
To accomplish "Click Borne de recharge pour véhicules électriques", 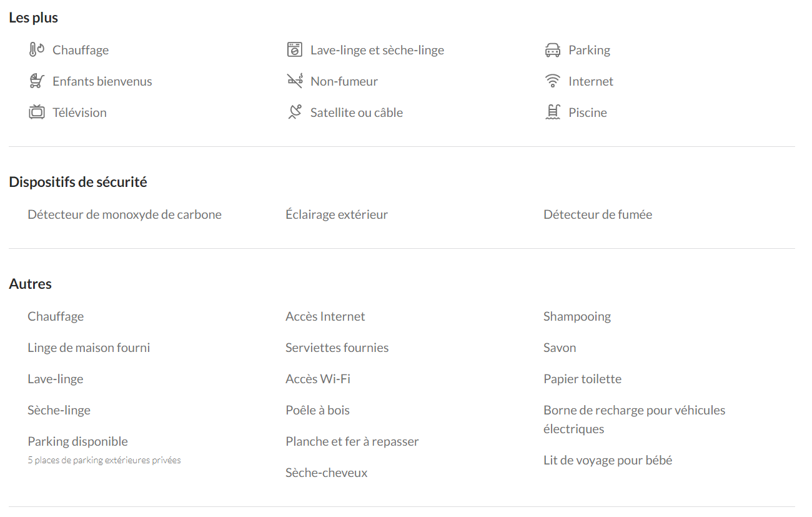I will (x=635, y=419).
